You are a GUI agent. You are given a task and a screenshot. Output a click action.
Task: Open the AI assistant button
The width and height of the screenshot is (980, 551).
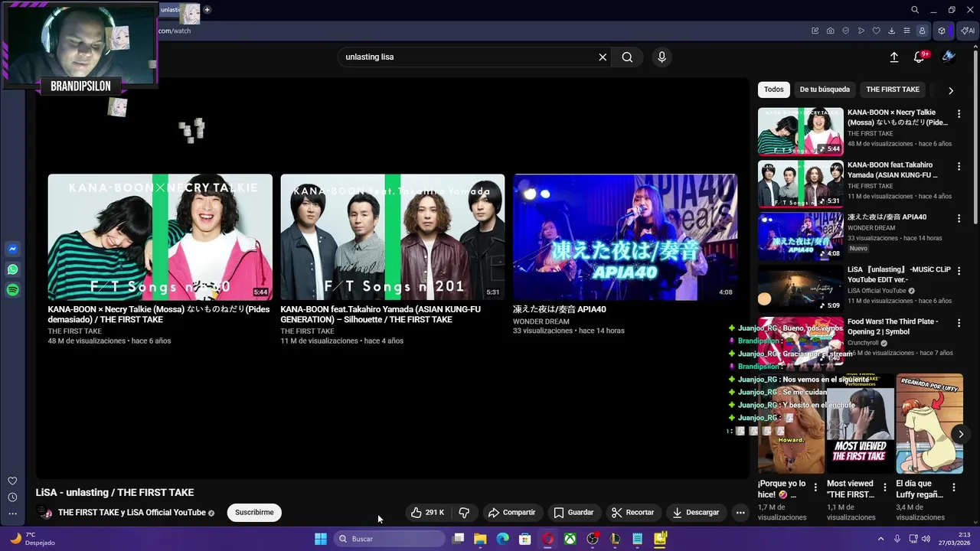tap(968, 31)
